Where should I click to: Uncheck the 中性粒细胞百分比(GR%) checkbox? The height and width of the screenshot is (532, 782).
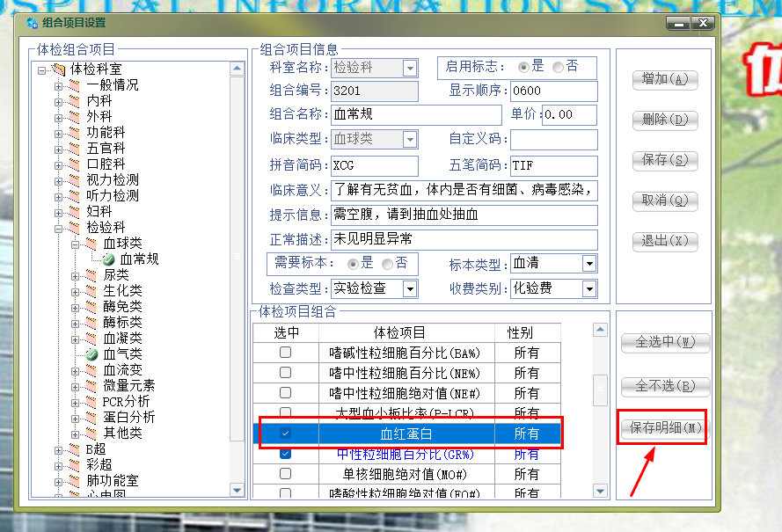(285, 454)
